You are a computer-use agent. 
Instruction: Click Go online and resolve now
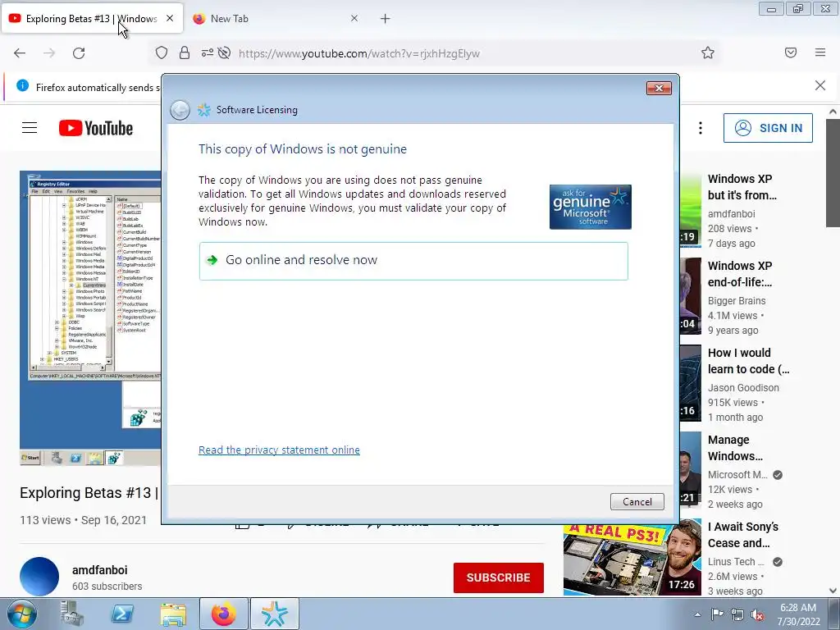coord(413,260)
